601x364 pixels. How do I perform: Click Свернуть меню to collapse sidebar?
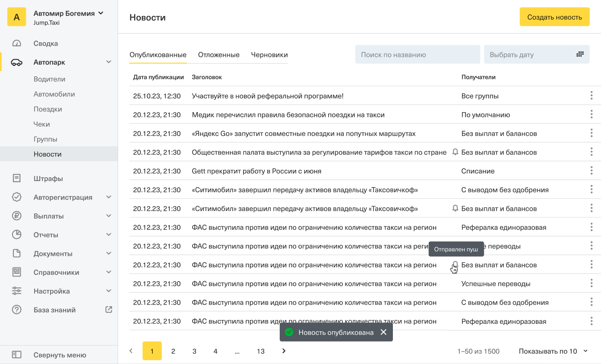(x=60, y=355)
